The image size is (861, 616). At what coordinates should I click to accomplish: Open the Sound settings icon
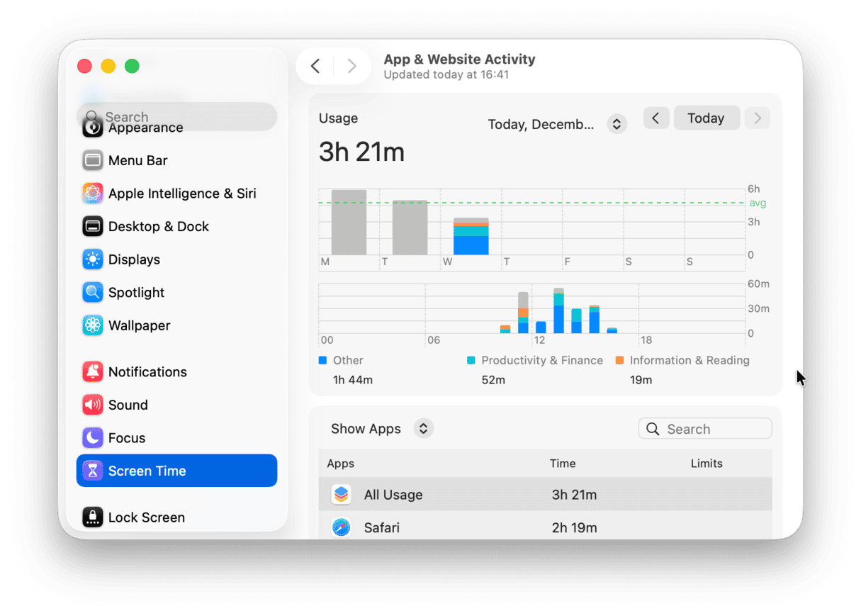click(x=93, y=405)
